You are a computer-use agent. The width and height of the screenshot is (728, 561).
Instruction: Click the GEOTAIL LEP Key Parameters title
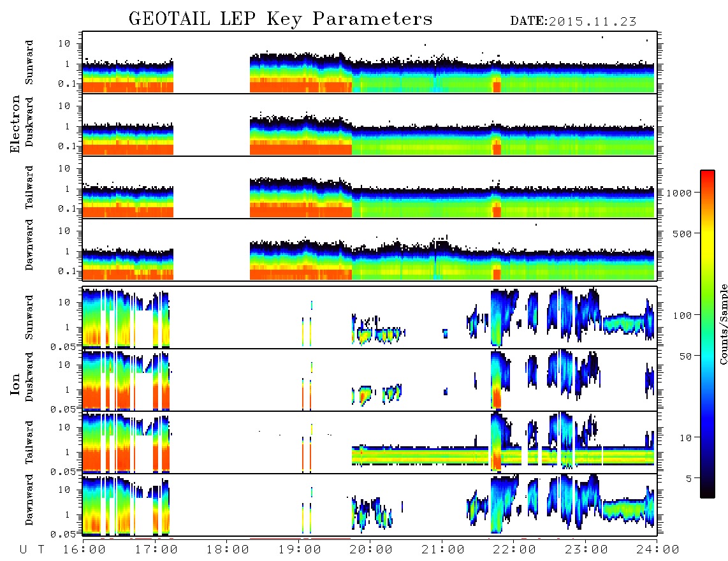click(x=280, y=19)
